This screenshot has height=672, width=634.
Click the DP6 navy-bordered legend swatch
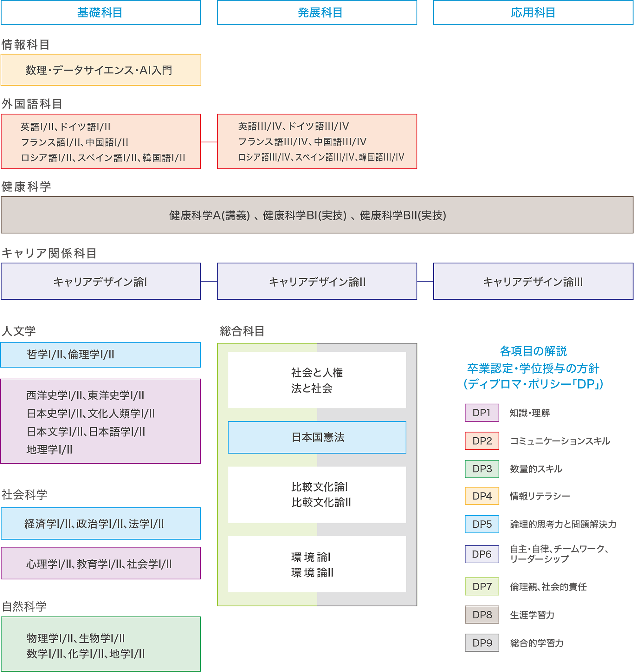[x=482, y=554]
